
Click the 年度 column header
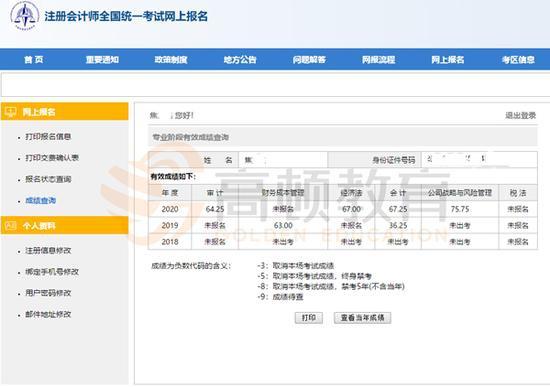(170, 193)
